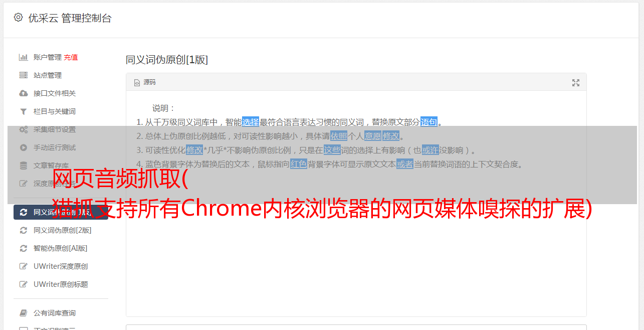Click the book icon beside 公有词库查询

(23, 313)
